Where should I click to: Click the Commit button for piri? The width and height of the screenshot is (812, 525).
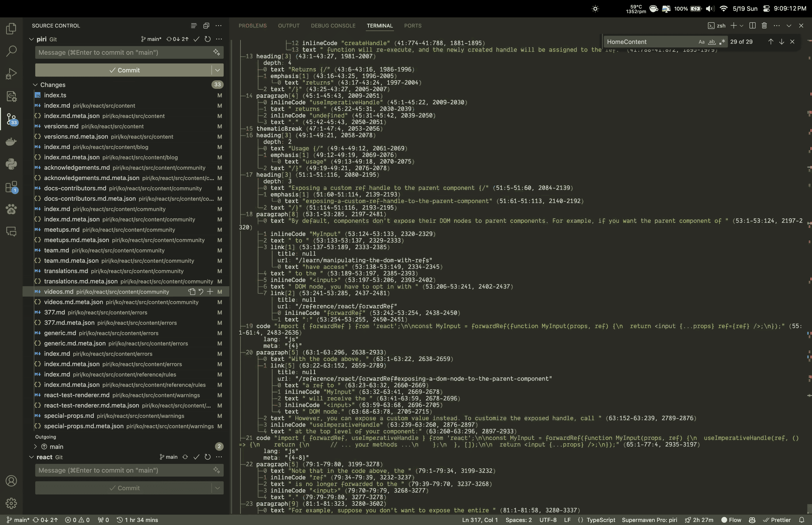coord(124,70)
